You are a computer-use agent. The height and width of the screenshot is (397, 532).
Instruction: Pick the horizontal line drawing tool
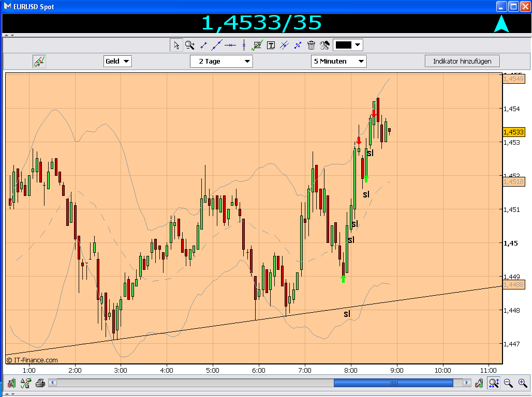(230, 45)
